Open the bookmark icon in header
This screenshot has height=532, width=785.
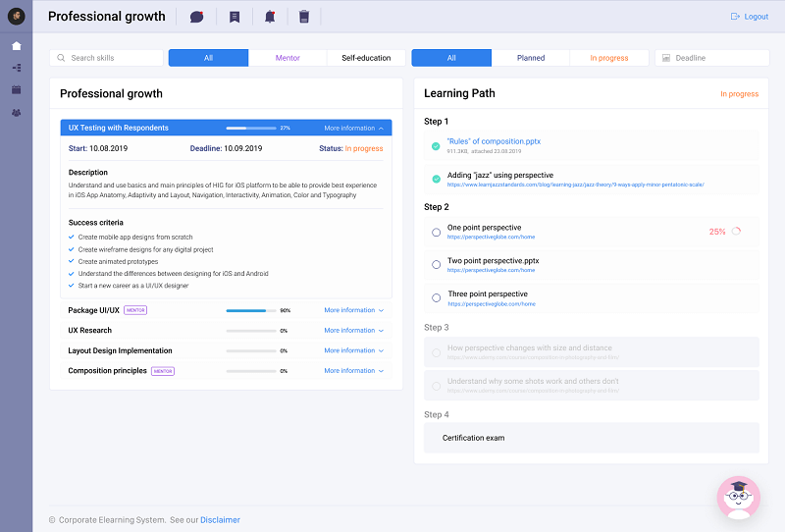(x=235, y=17)
